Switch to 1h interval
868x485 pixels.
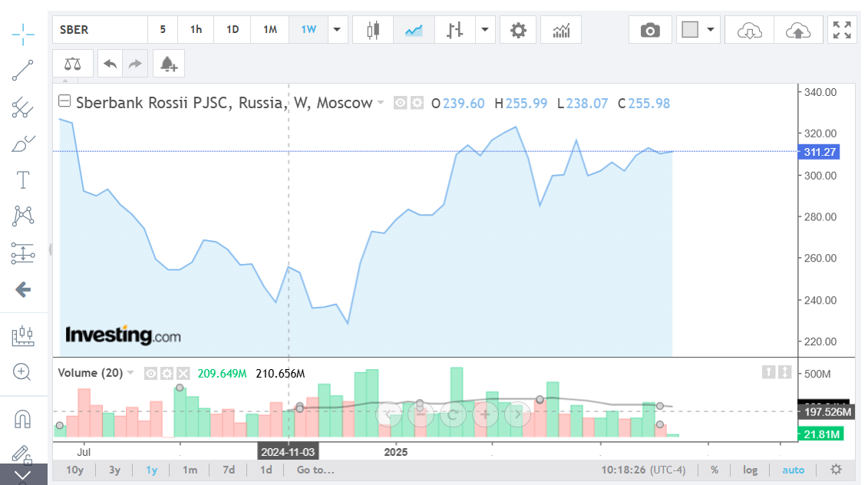(x=196, y=29)
